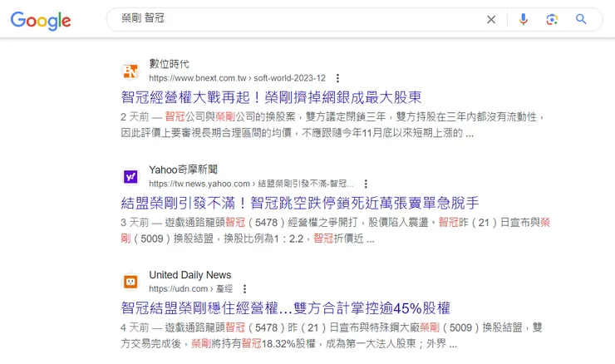Submit search with the magnifier icon
This screenshot has width=615, height=364.
581,19
